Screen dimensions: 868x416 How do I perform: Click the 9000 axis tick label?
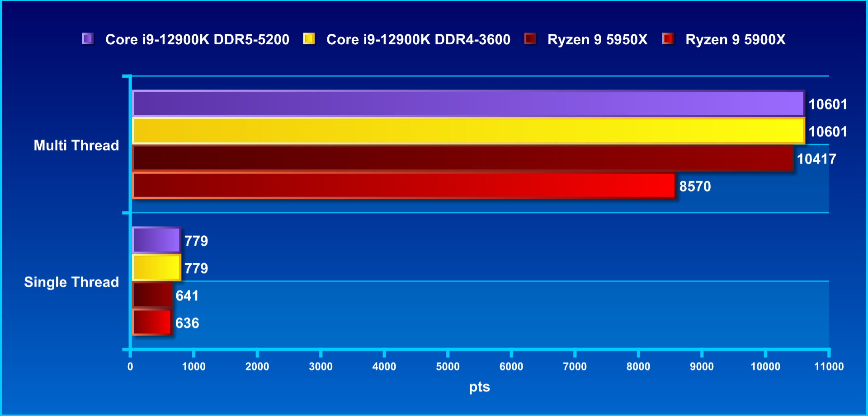[x=702, y=367]
